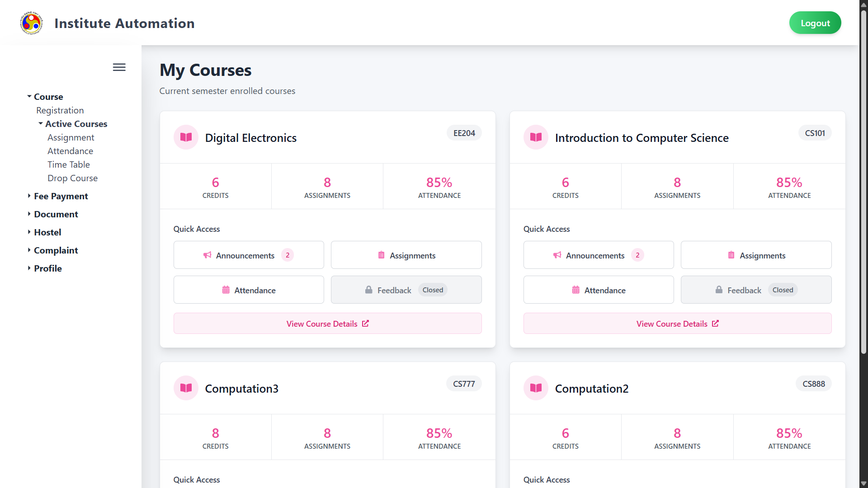The image size is (868, 488).
Task: Expand the Profile section arrow
Action: [29, 268]
